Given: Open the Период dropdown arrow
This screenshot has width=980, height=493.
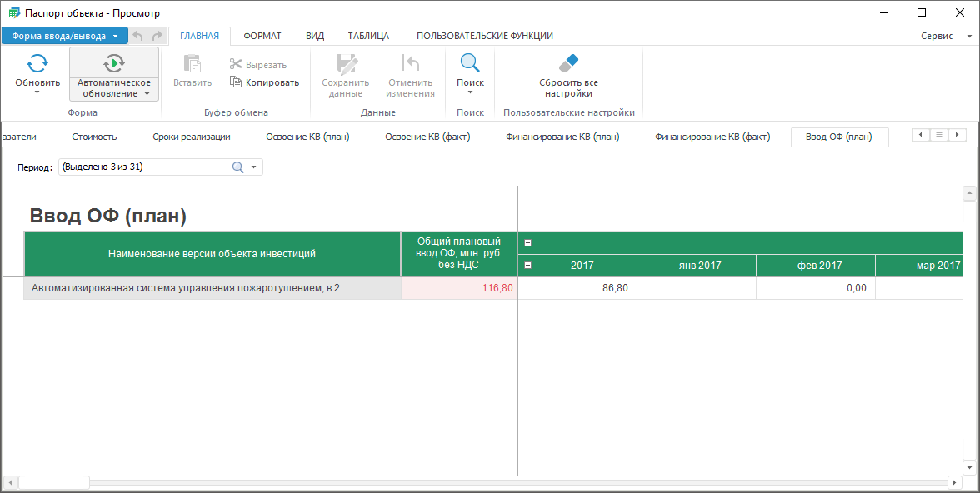Looking at the screenshot, I should [253, 167].
